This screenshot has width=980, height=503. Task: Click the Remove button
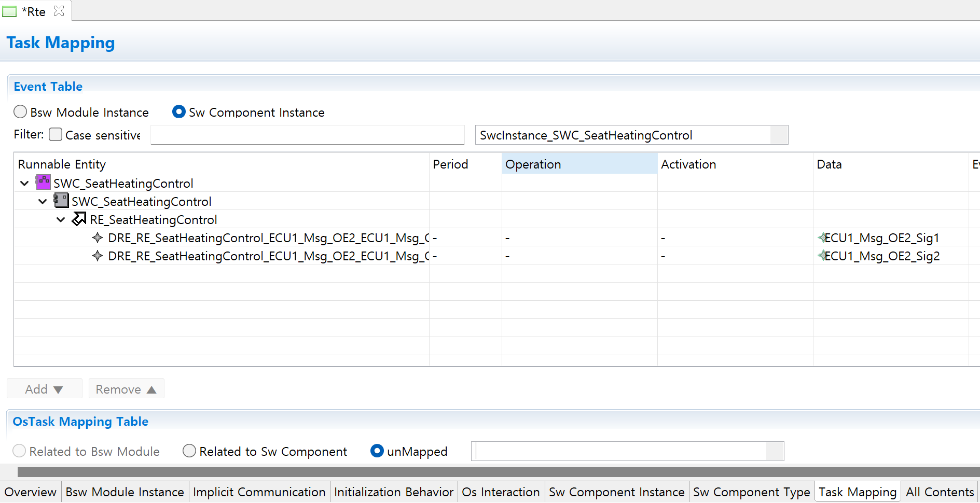coord(127,389)
